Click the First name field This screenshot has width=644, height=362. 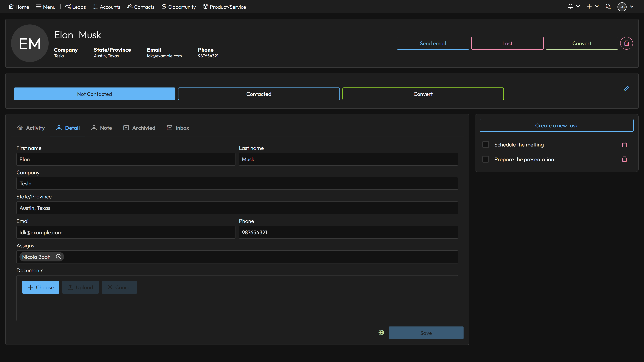126,159
